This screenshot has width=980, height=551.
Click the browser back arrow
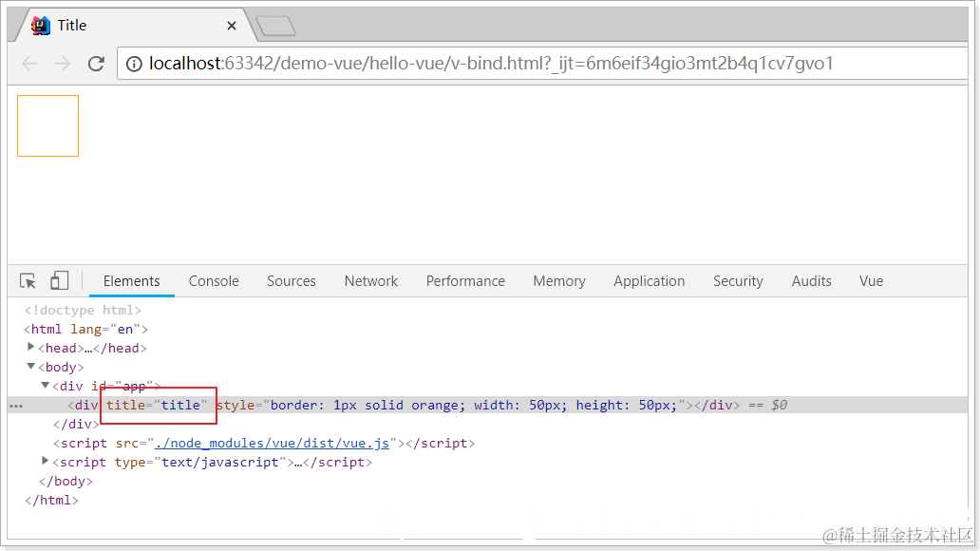[29, 63]
